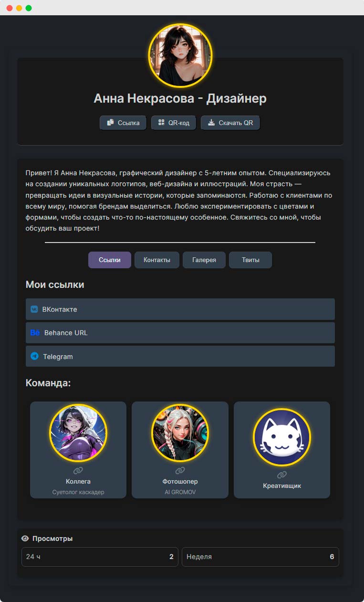Click the white cat Креативщик avatar
364x602 pixels.
point(282,437)
